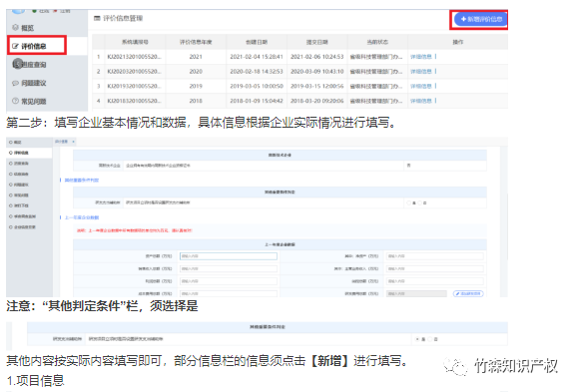Open 详细信息 link for the 2019 row
The width and height of the screenshot is (576, 392).
pos(421,86)
